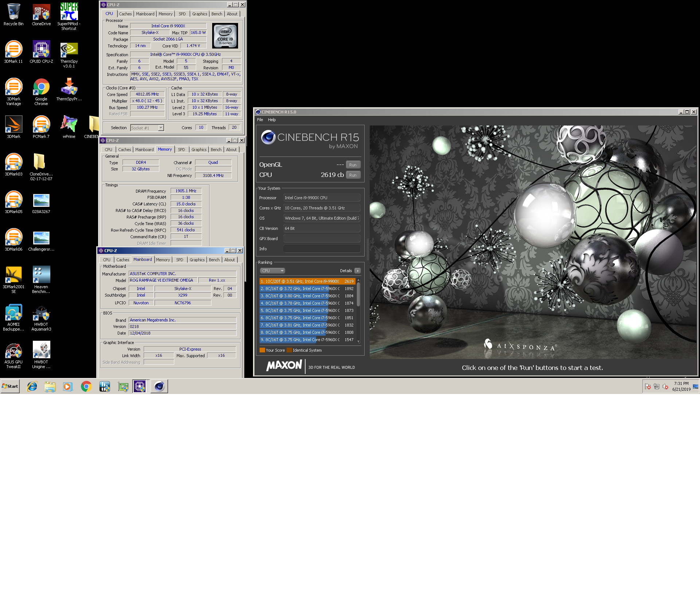Run the OpenGL benchmark test
The height and width of the screenshot is (591, 700).
click(x=353, y=165)
